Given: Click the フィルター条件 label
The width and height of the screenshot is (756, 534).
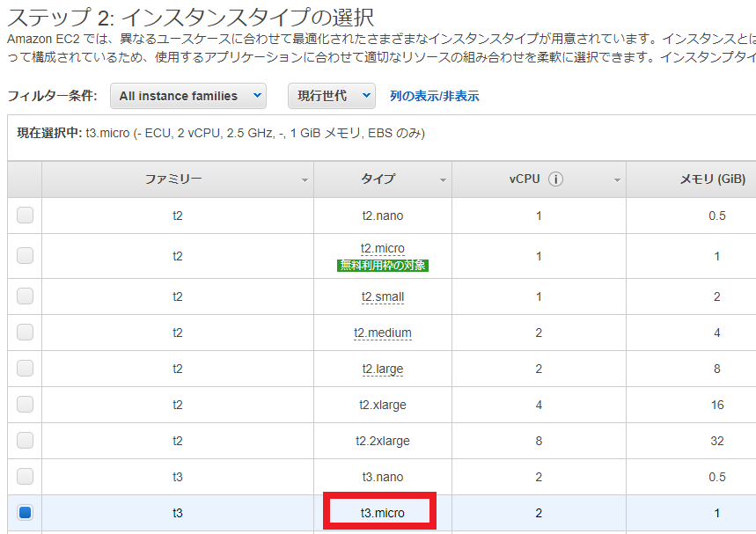Looking at the screenshot, I should click(x=52, y=95).
